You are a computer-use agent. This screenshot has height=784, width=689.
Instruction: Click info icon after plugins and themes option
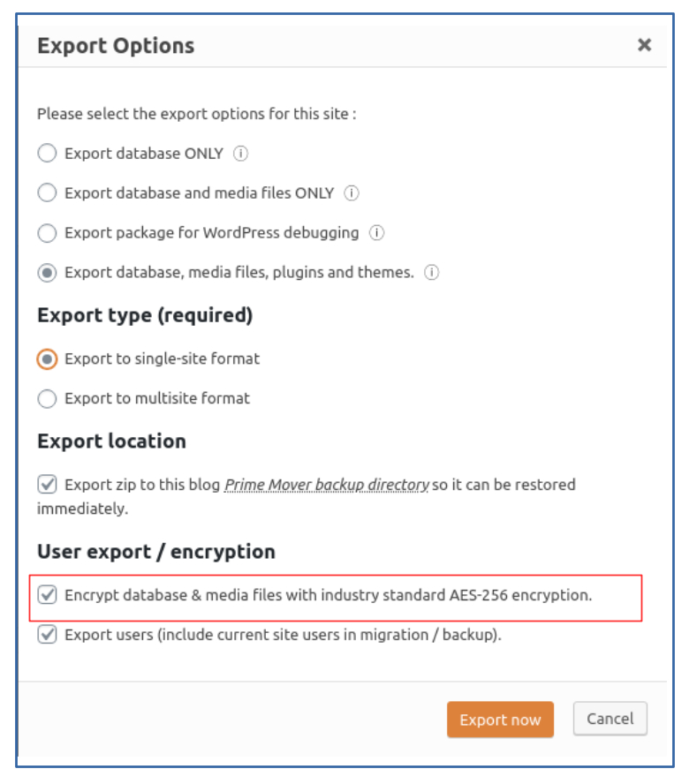431,272
